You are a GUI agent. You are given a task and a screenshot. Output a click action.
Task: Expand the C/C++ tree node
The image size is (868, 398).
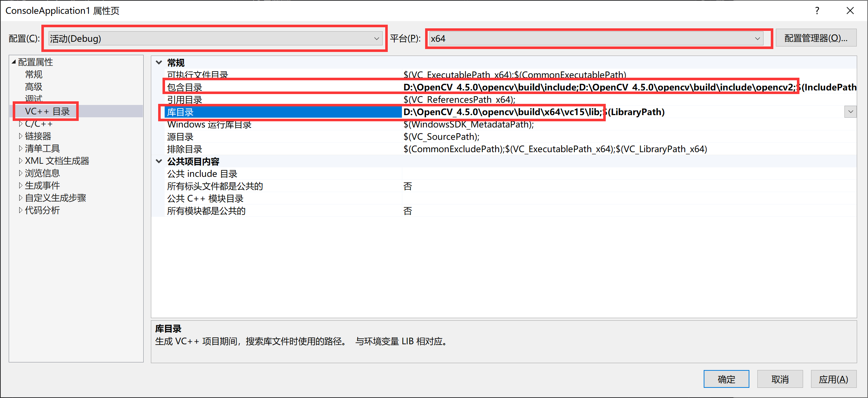21,124
